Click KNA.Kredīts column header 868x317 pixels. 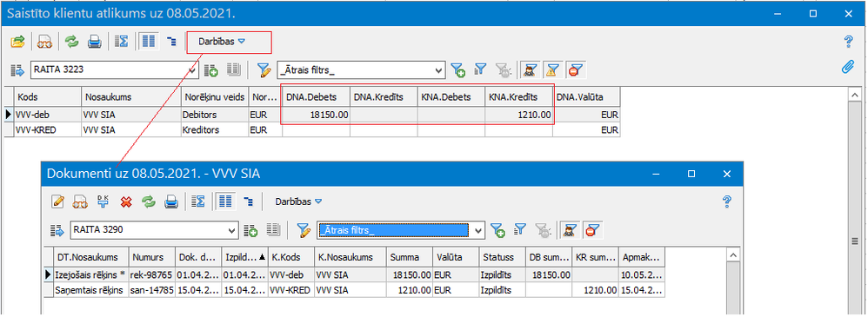(518, 96)
